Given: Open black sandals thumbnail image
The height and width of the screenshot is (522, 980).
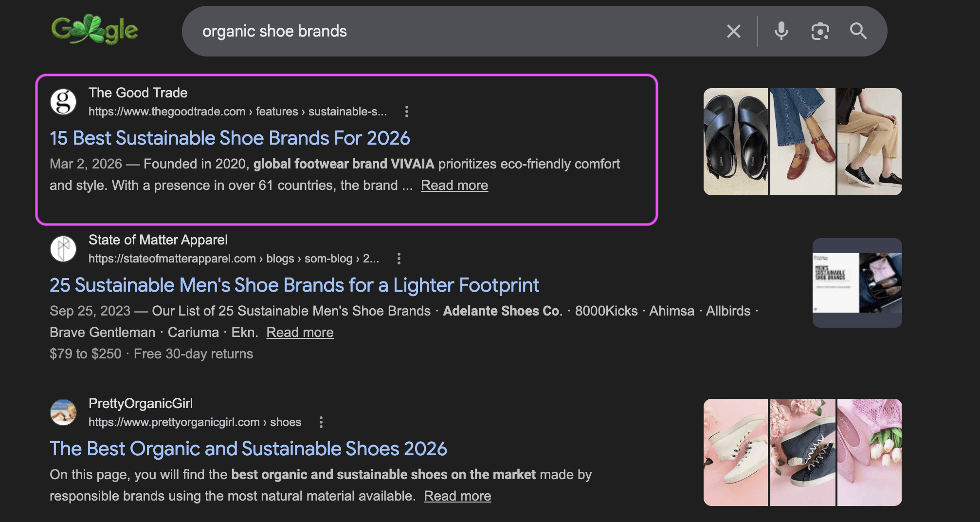Looking at the screenshot, I should click(736, 142).
